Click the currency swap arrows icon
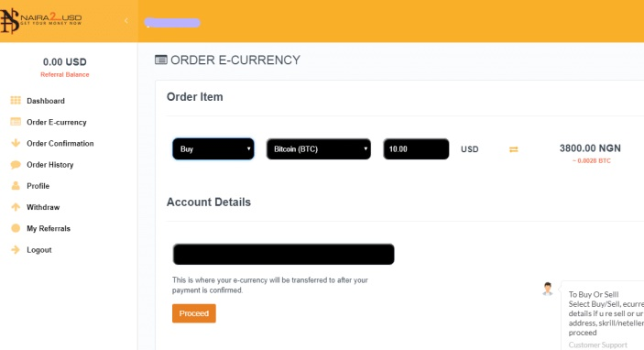This screenshot has width=644, height=350. [513, 149]
